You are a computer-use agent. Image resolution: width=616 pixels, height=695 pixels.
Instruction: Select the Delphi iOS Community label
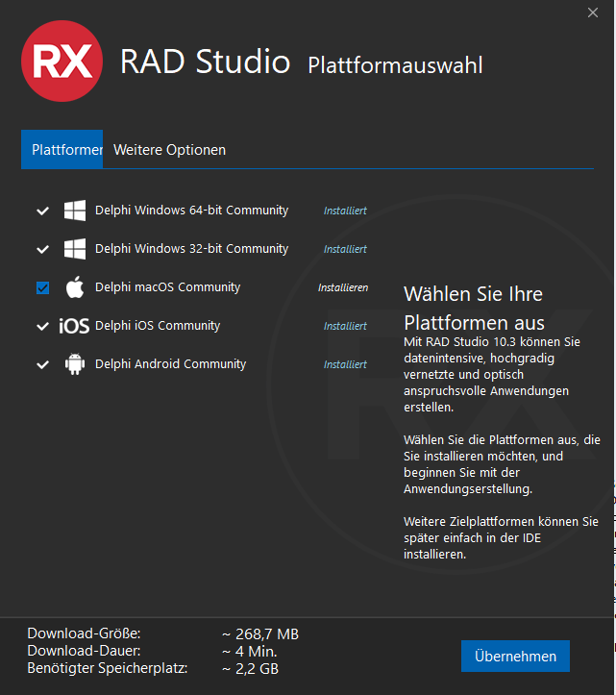point(158,326)
